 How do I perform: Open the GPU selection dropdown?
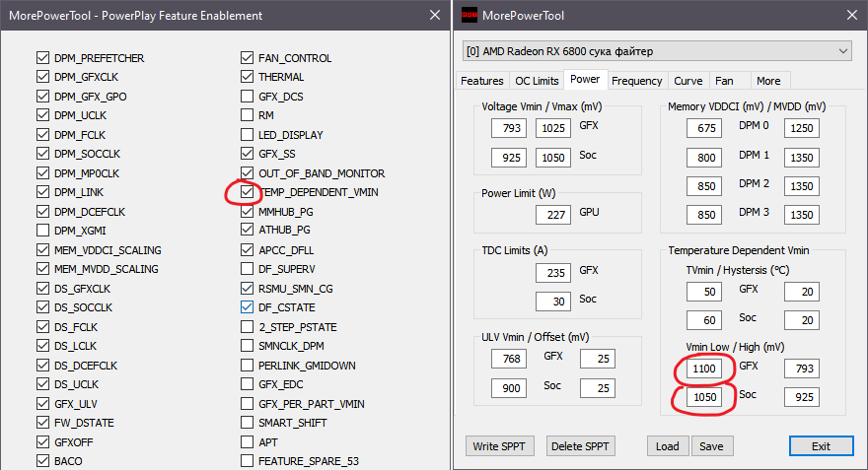point(657,51)
